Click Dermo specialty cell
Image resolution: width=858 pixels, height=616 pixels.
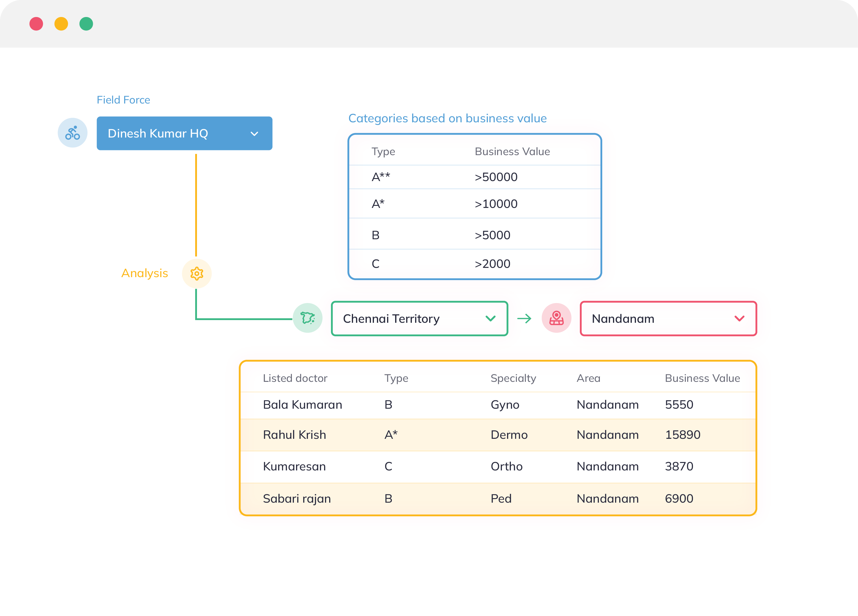(509, 435)
